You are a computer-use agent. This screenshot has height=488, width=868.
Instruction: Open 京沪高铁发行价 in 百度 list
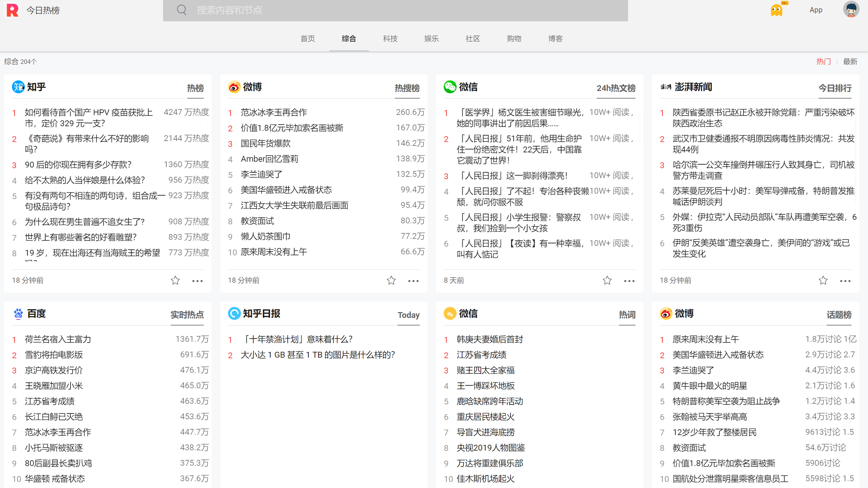[x=54, y=371]
